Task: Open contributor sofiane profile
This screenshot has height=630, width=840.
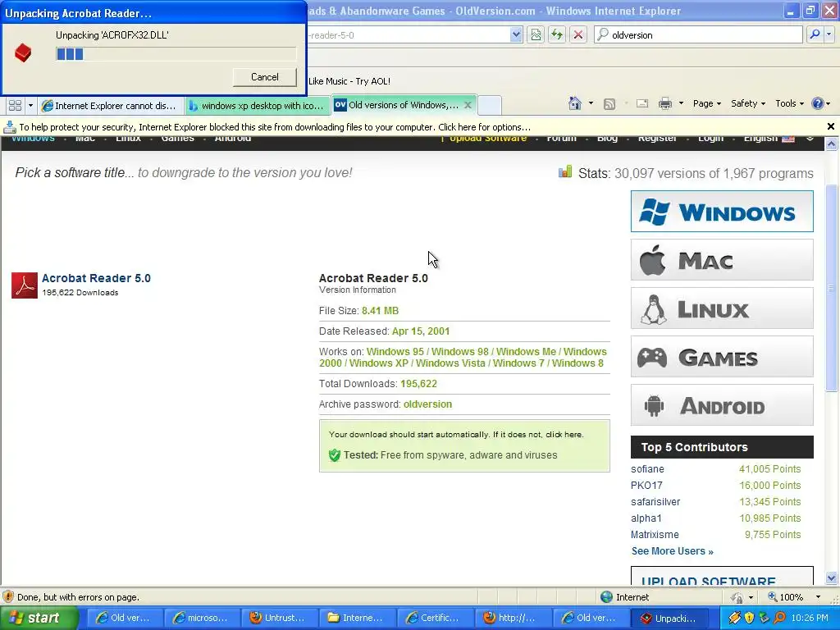Action: coord(647,468)
